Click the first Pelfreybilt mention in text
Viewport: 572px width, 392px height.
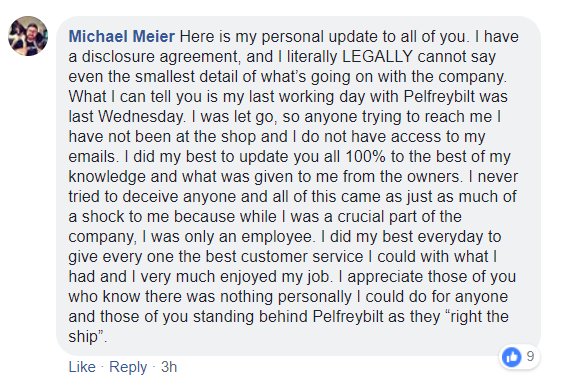[x=440, y=97]
